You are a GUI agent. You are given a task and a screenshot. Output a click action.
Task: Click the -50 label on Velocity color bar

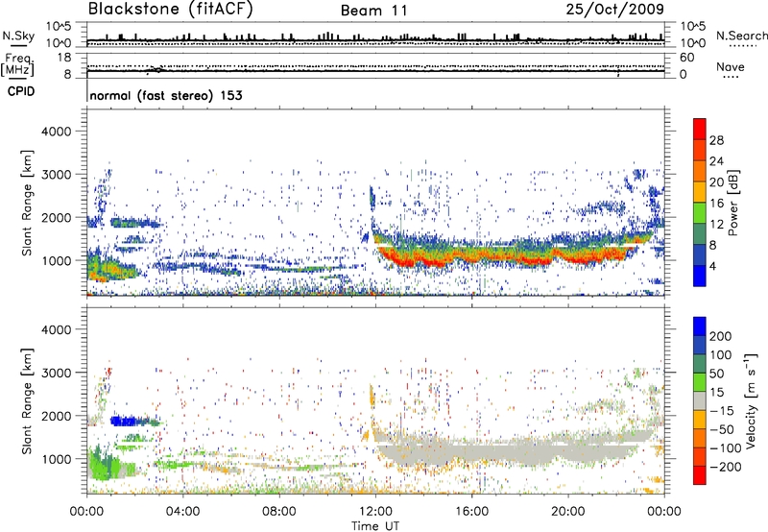pos(722,429)
